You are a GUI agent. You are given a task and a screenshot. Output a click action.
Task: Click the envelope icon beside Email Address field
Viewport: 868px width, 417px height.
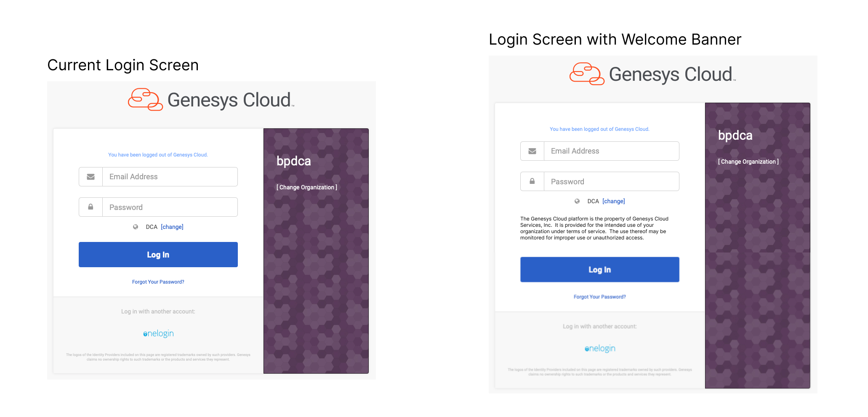91,177
